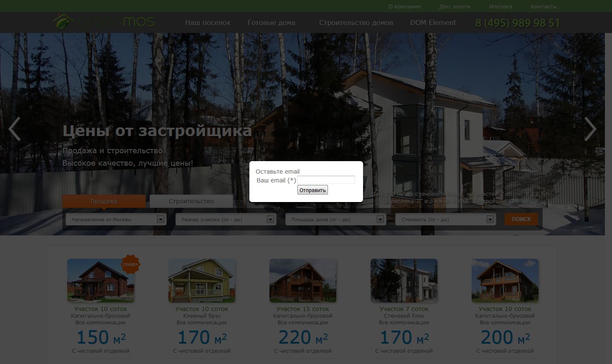Go to previous slide arrow
Image resolution: width=612 pixels, height=364 pixels.
(15, 129)
